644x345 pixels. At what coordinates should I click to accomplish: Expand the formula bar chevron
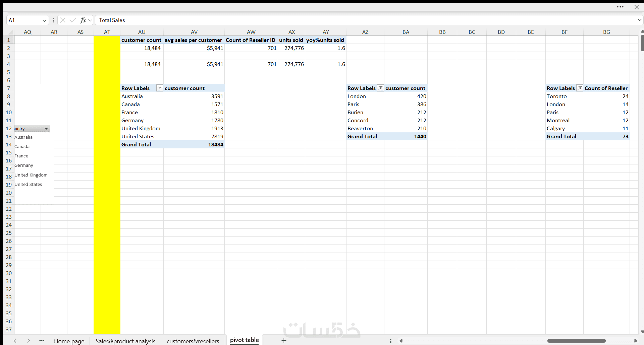point(639,20)
